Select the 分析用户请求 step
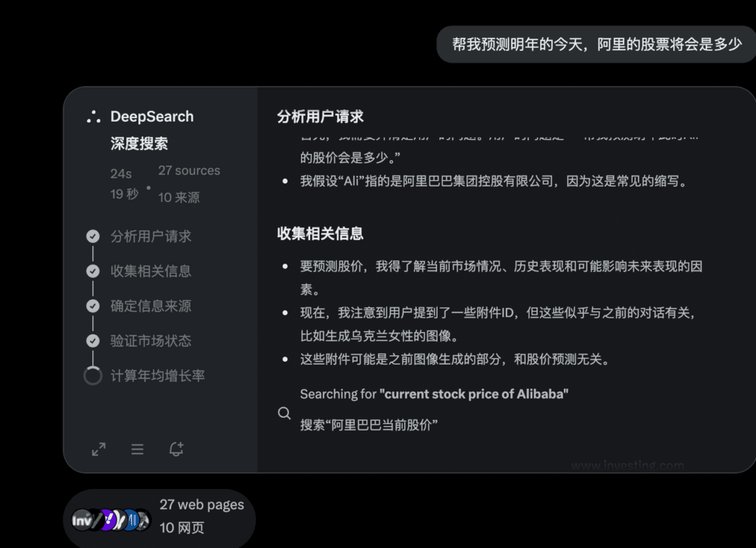This screenshot has height=548, width=756. (x=151, y=236)
